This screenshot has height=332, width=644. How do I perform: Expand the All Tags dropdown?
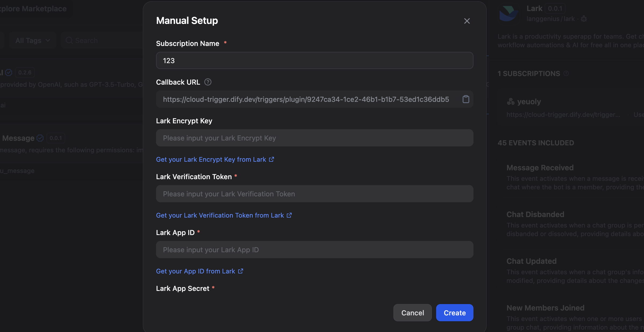tap(32, 40)
